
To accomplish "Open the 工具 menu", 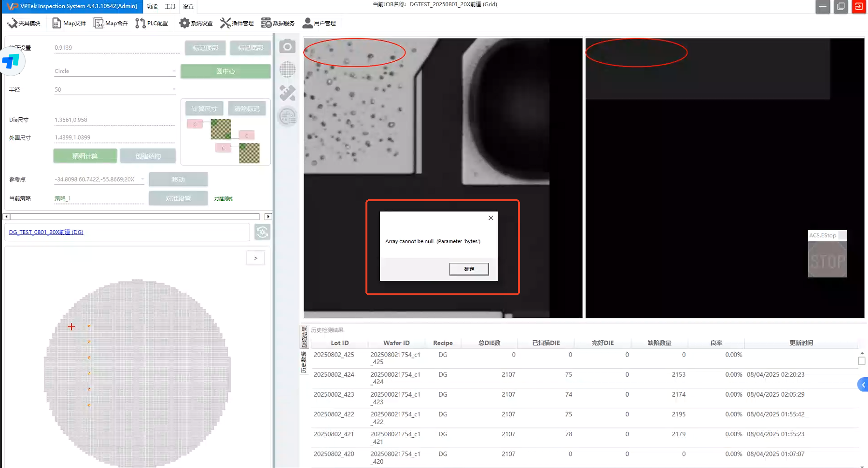I will [x=170, y=6].
